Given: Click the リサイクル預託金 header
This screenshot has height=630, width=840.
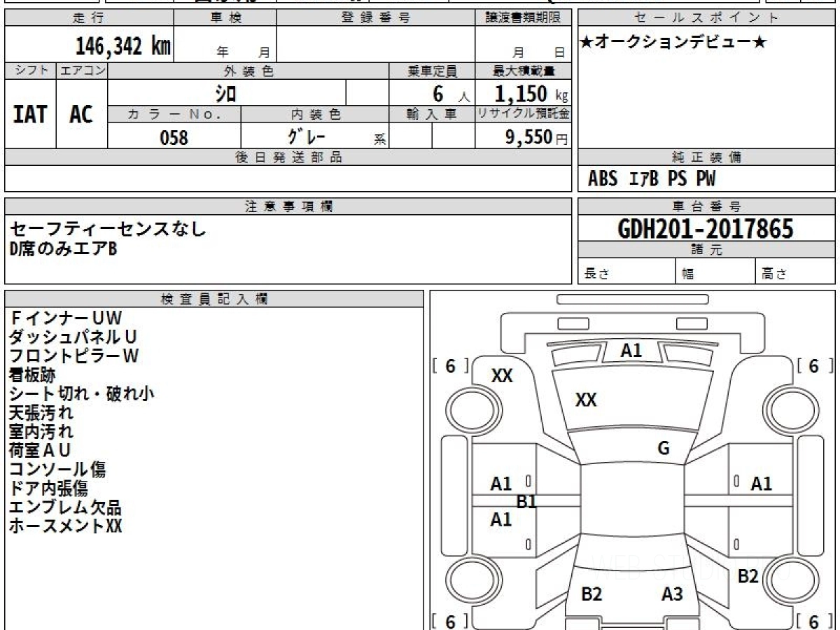Looking at the screenshot, I should pos(523,114).
